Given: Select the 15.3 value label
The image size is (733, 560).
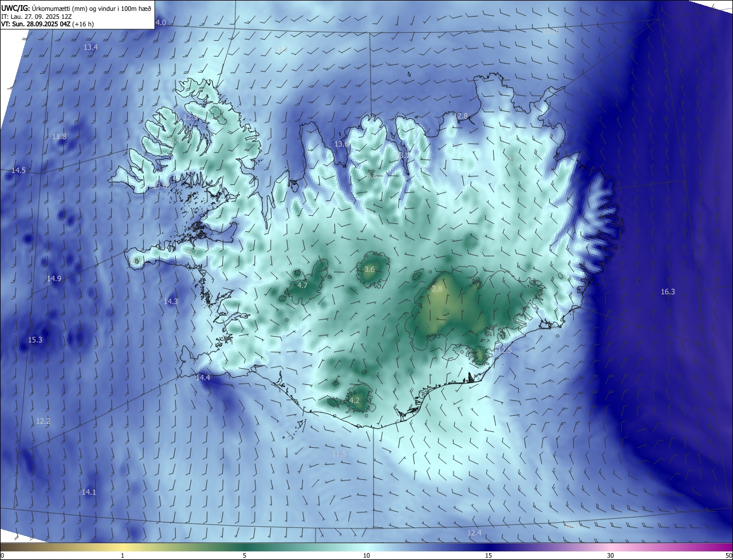Looking at the screenshot, I should pos(35,340).
